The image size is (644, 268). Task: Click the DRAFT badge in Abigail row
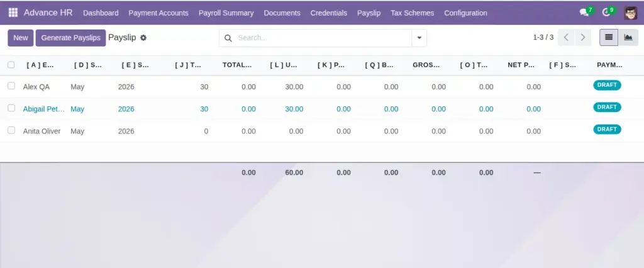(x=607, y=108)
